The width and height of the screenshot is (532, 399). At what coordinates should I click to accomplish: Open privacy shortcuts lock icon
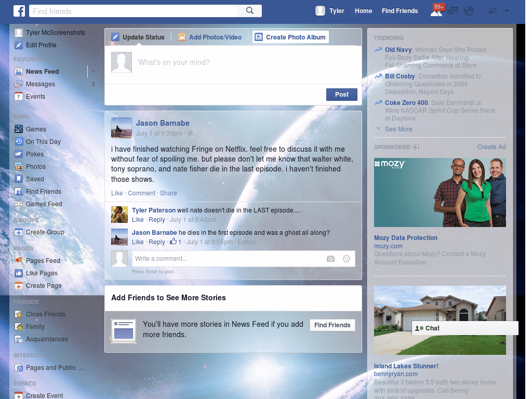pos(493,11)
